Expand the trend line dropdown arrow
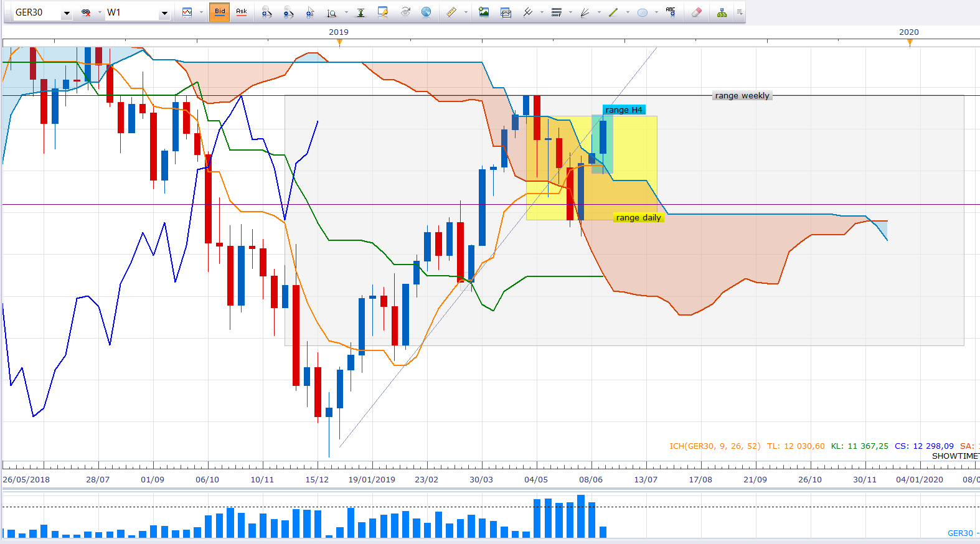Image resolution: width=980 pixels, height=544 pixels. [x=628, y=12]
